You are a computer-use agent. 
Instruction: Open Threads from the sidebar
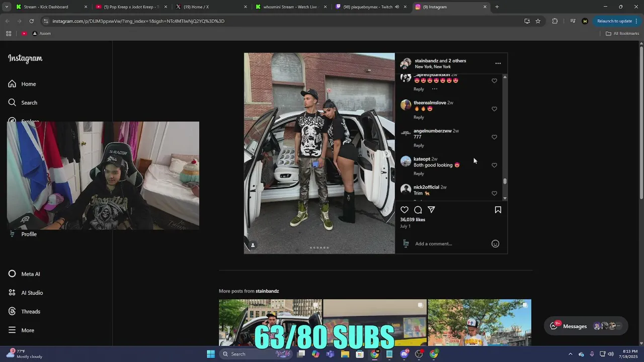[24, 312]
